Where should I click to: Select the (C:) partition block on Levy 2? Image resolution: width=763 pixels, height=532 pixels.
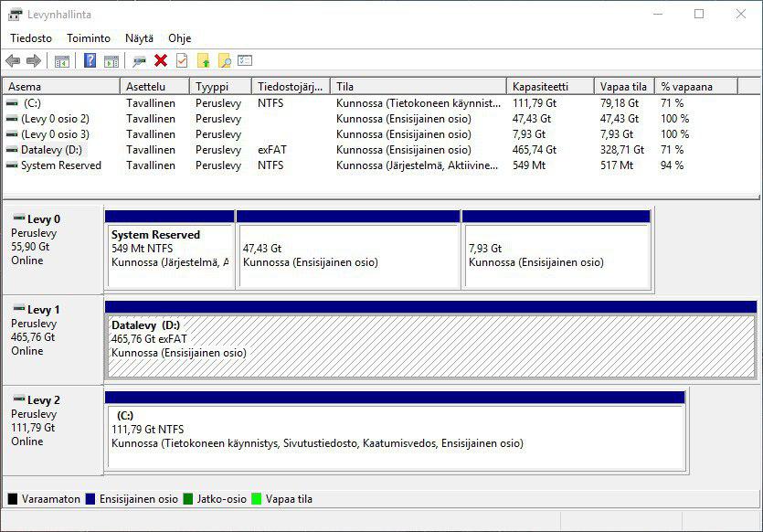click(395, 436)
